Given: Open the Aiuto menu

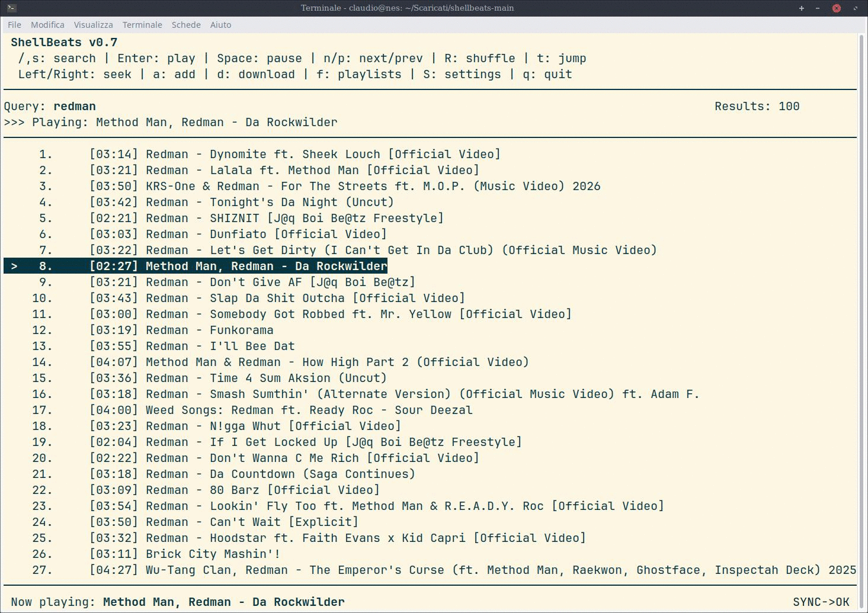Looking at the screenshot, I should click(220, 25).
